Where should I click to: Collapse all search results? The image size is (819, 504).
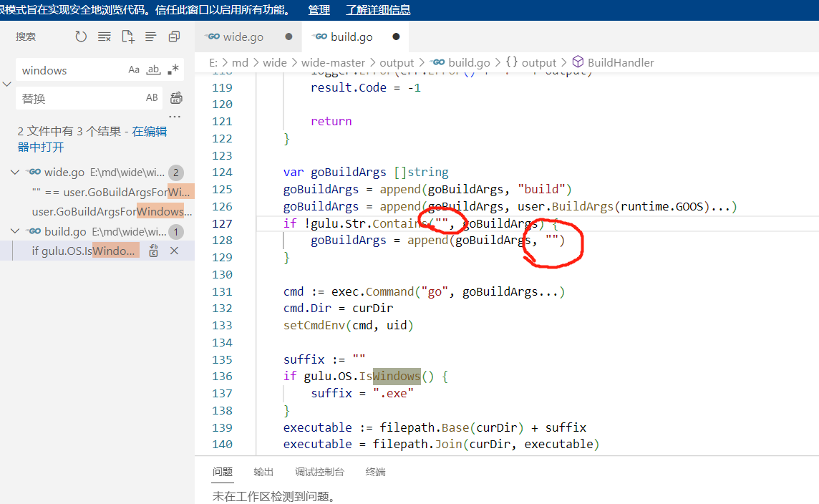point(174,37)
